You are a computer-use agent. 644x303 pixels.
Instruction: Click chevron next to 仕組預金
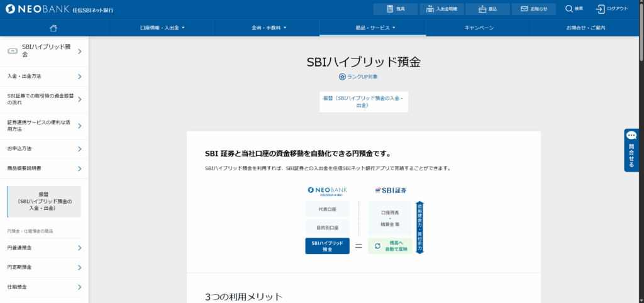coord(80,287)
